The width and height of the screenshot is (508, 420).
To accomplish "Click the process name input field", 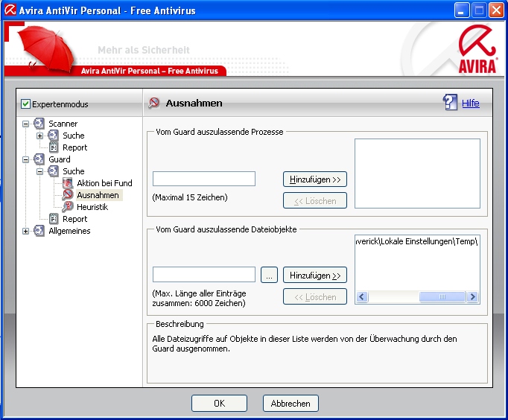I will point(204,179).
